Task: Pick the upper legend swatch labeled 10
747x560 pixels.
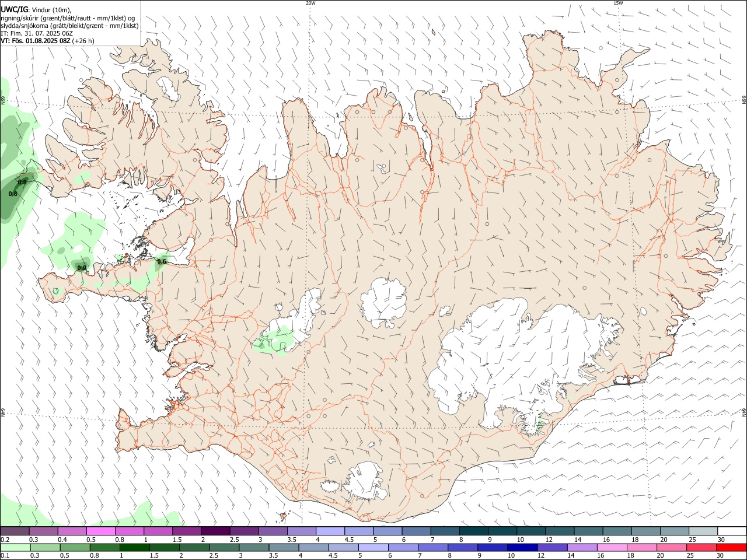Action: (x=531, y=531)
